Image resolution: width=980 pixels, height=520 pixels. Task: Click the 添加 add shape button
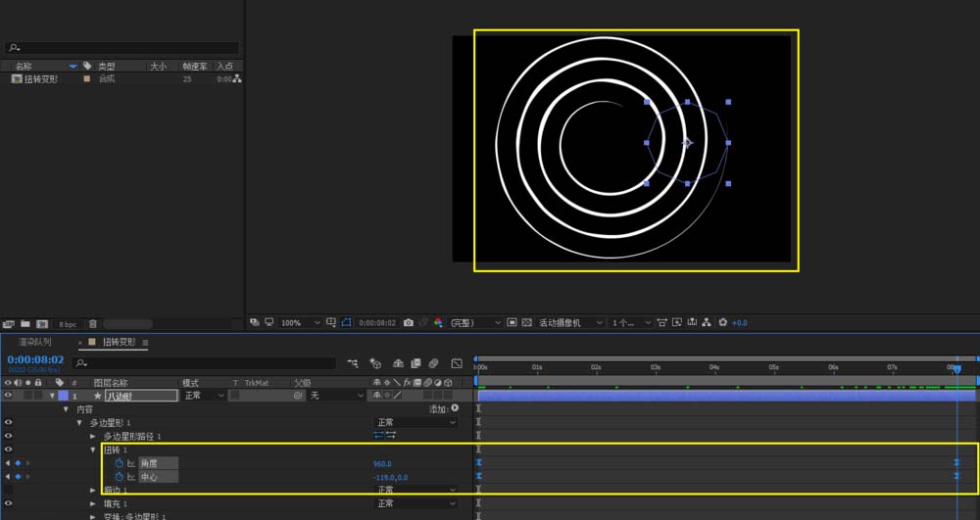[455, 408]
